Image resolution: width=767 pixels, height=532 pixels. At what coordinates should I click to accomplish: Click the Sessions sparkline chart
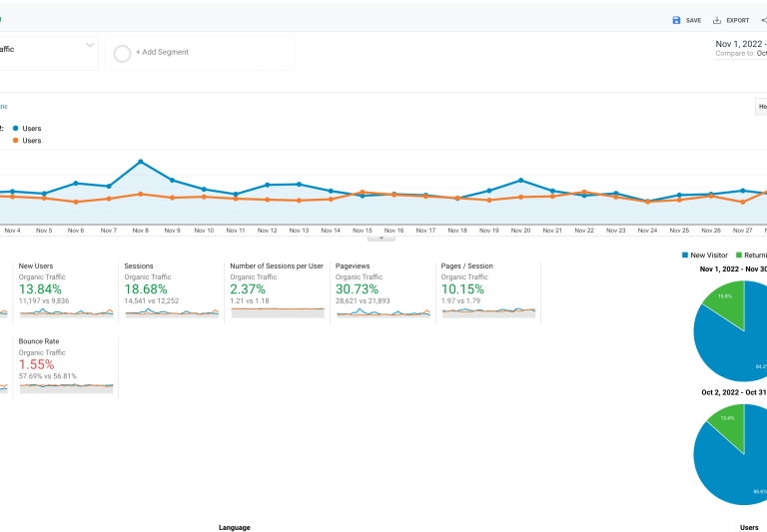(171, 312)
